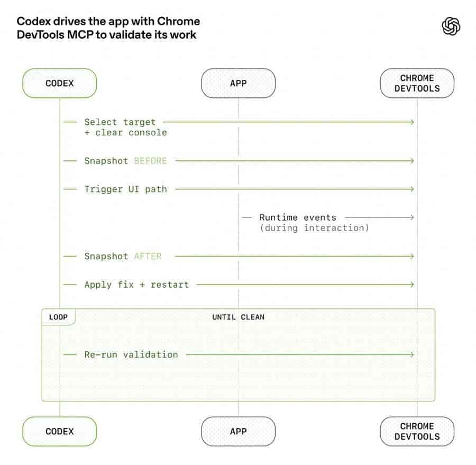Click the 'Snapshot BEFORE' message label

125,161
